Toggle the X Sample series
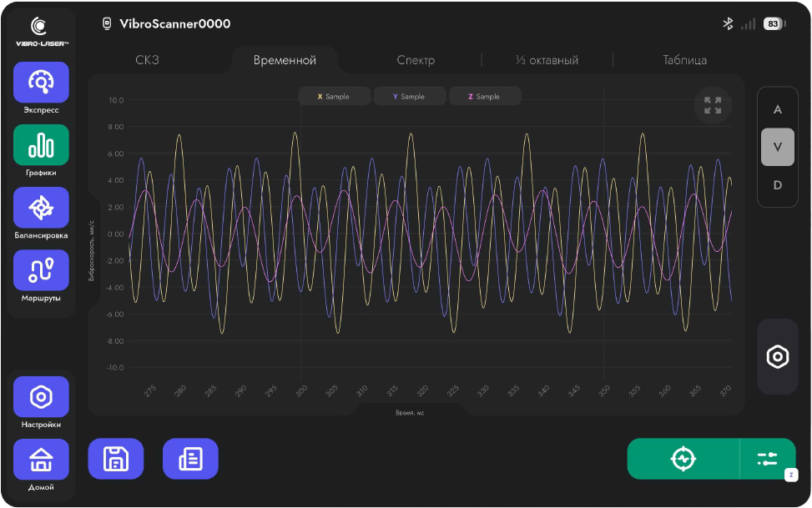Viewport: 812px width, 508px height. 334,96
